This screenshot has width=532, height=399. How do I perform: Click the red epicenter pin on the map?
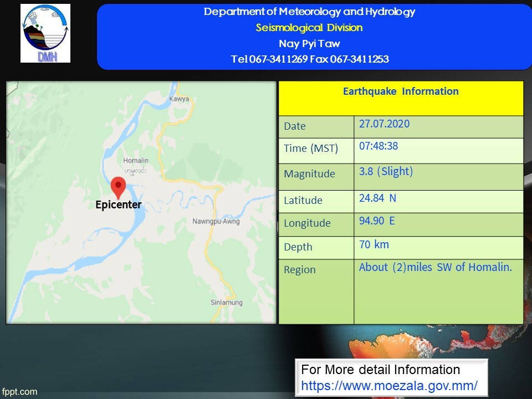(118, 186)
